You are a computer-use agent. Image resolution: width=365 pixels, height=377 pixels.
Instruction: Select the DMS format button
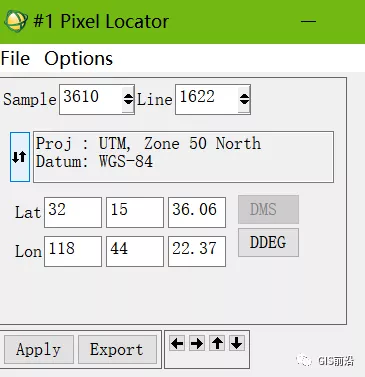coord(268,210)
